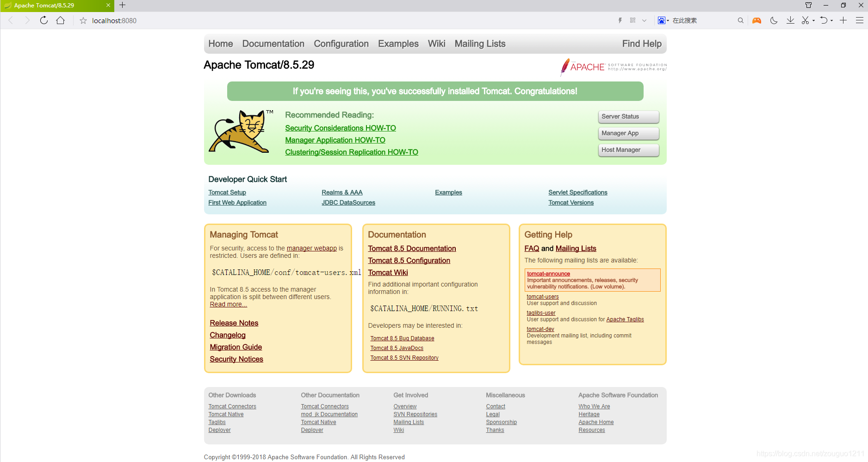The width and height of the screenshot is (868, 462).
Task: Bookmark this page with the star icon
Action: [x=83, y=20]
